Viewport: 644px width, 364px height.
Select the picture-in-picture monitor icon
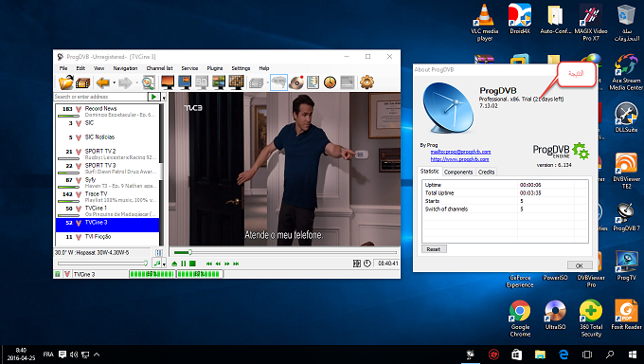[185, 82]
